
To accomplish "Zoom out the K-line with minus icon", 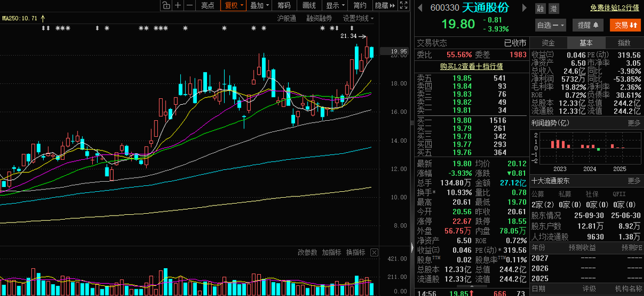I will pos(189,5).
